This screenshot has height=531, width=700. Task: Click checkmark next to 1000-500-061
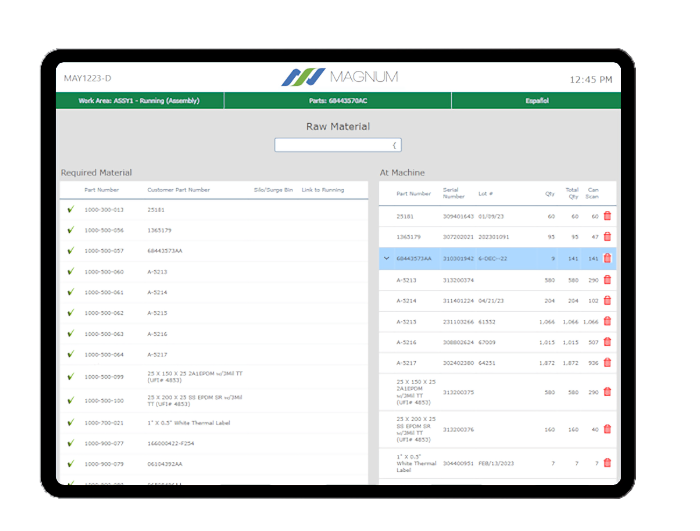click(71, 292)
